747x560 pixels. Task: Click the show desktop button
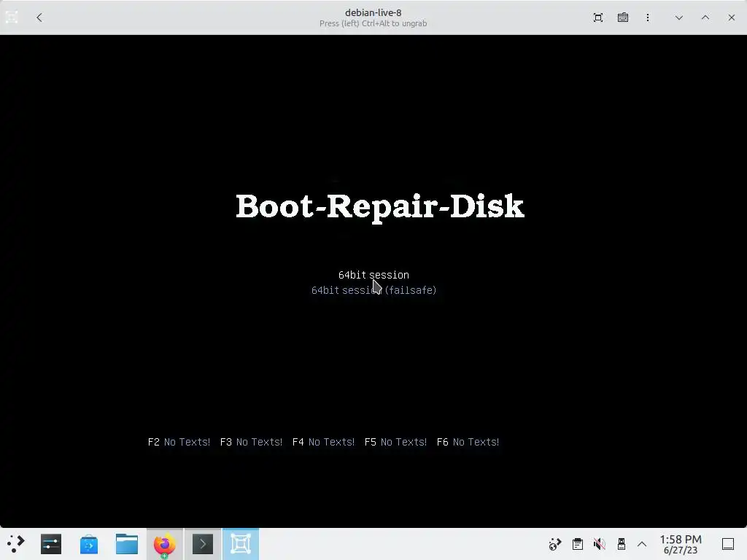pos(728,544)
